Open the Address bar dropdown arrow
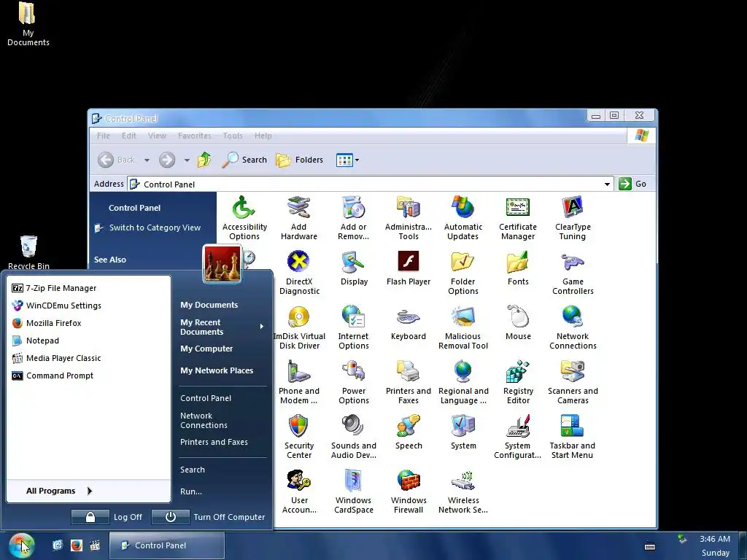This screenshot has width=747, height=560. (607, 184)
